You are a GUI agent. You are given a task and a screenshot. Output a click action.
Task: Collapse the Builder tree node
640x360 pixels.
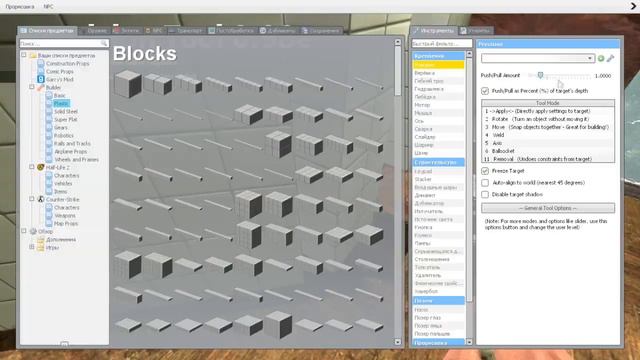(32, 87)
